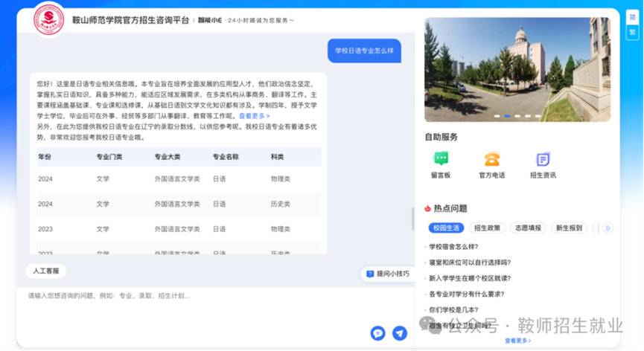Click the question input text field

[x=194, y=296]
